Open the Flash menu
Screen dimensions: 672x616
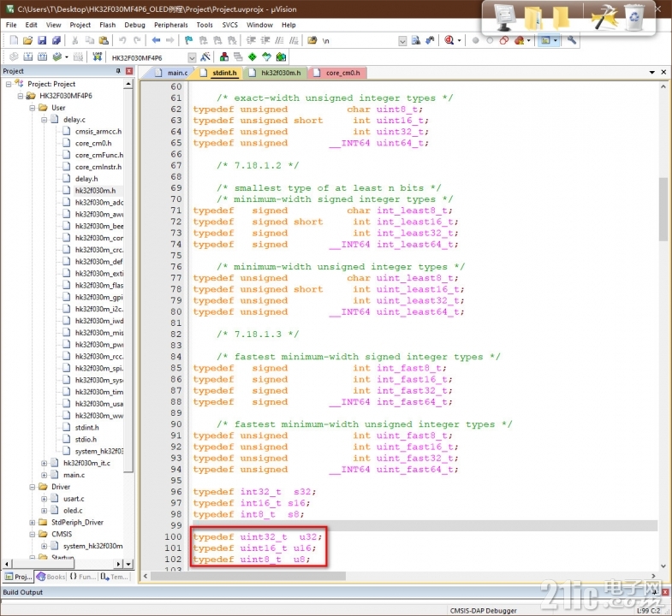coord(108,25)
